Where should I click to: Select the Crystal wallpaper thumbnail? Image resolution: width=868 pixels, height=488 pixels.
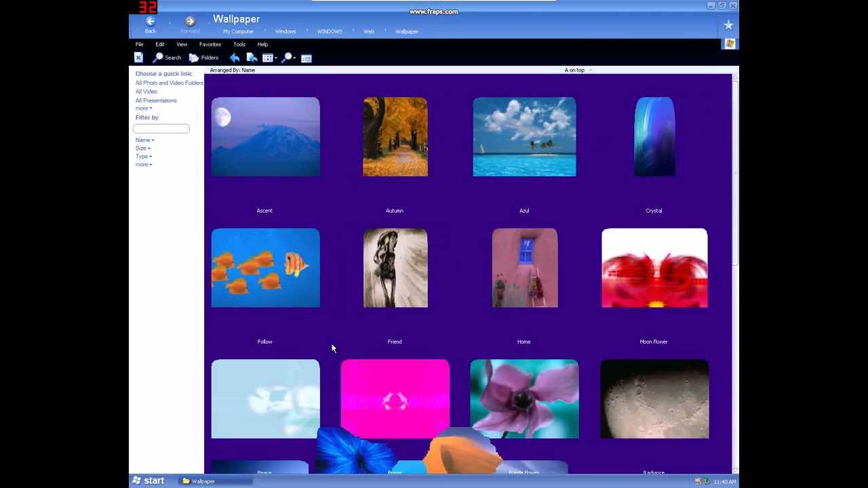[654, 137]
